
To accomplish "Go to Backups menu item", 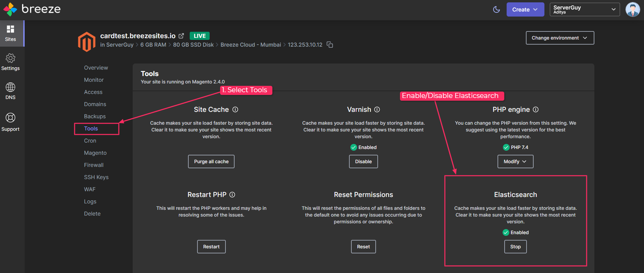I will (95, 116).
